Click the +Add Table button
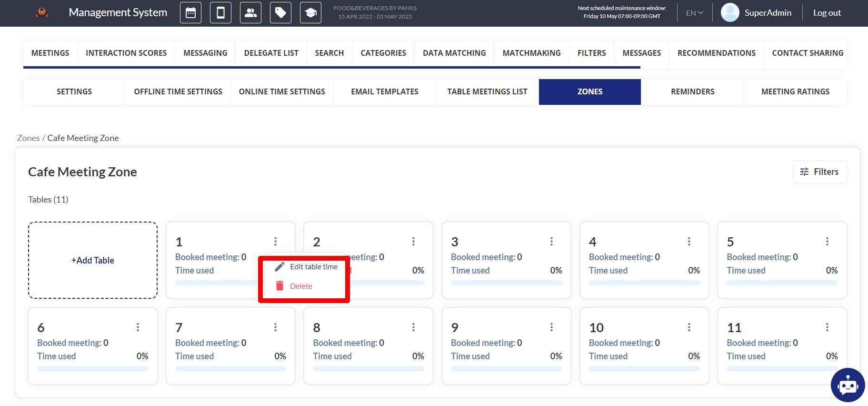 (x=93, y=260)
